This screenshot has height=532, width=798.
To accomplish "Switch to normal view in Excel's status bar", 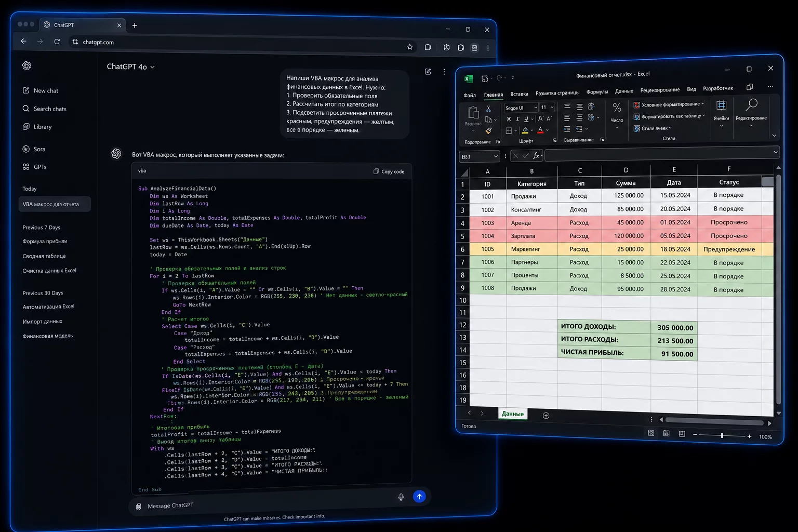I will [651, 433].
